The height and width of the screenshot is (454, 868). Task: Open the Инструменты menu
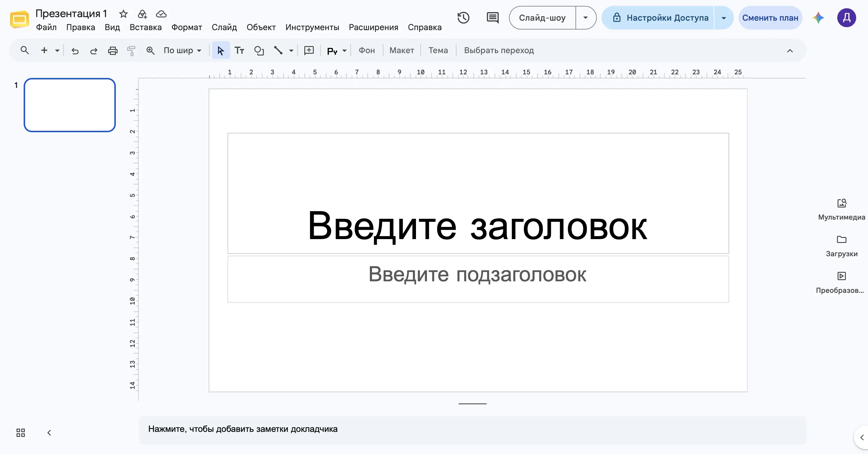click(x=312, y=27)
